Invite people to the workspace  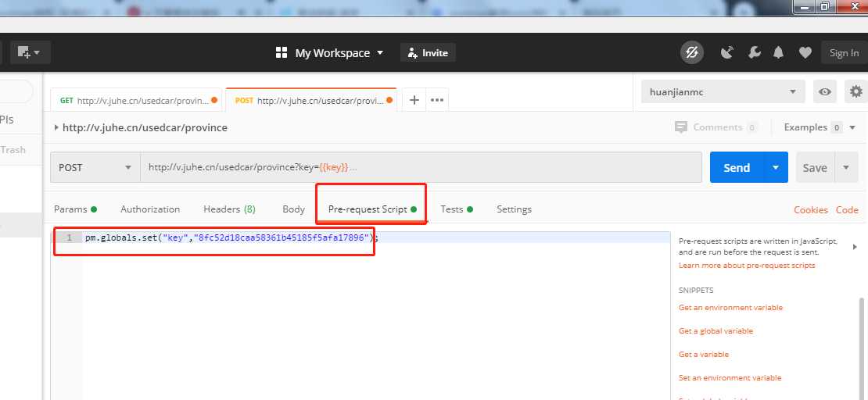coord(428,53)
